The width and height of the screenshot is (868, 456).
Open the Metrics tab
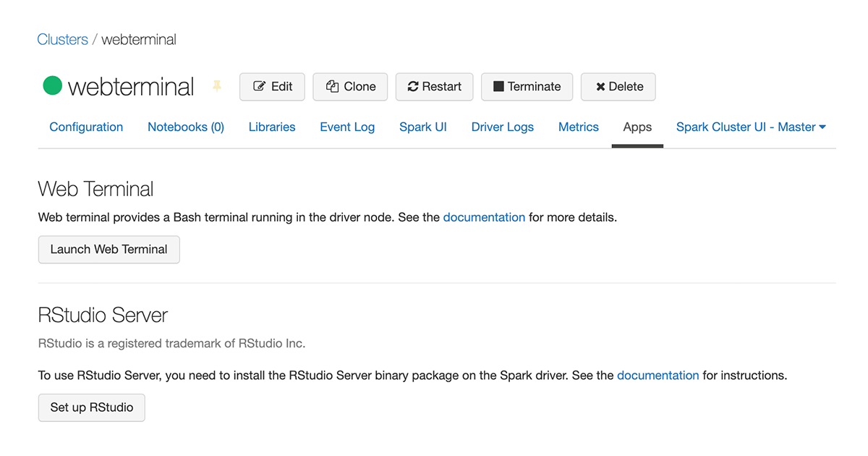pyautogui.click(x=578, y=127)
